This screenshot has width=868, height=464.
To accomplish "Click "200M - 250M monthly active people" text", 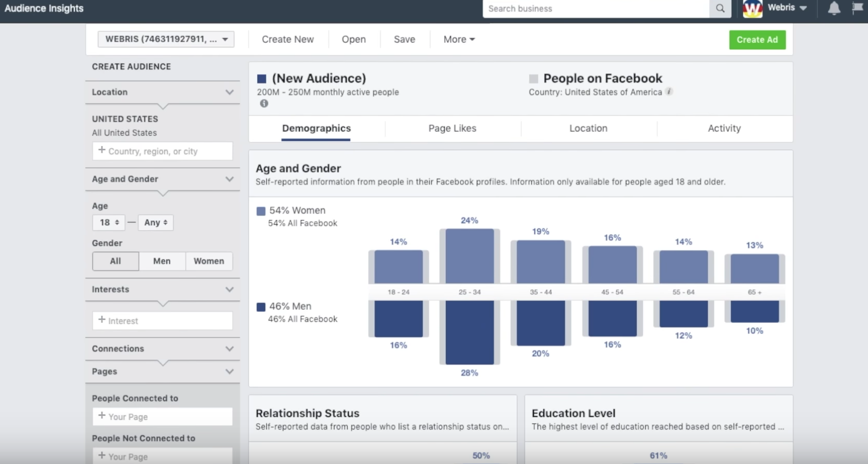I will pyautogui.click(x=328, y=92).
